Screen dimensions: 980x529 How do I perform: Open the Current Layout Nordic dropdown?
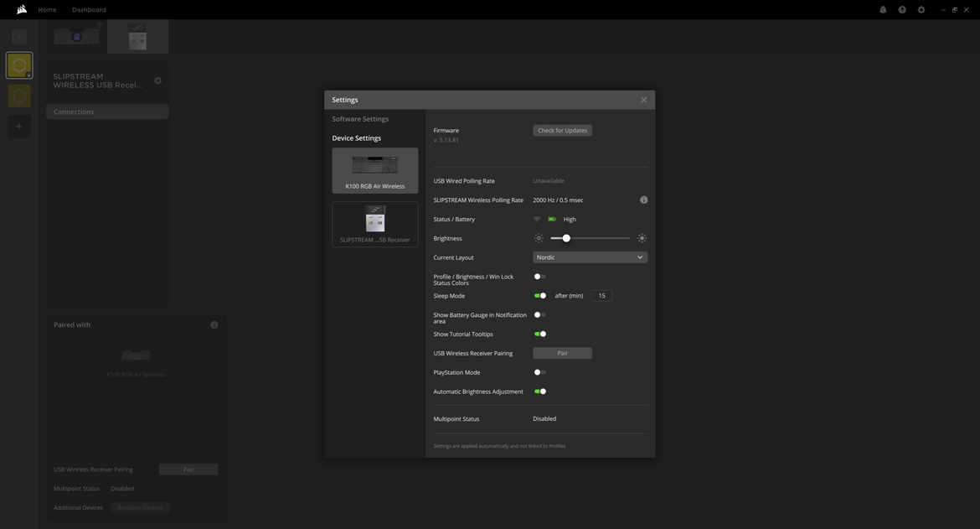click(590, 257)
